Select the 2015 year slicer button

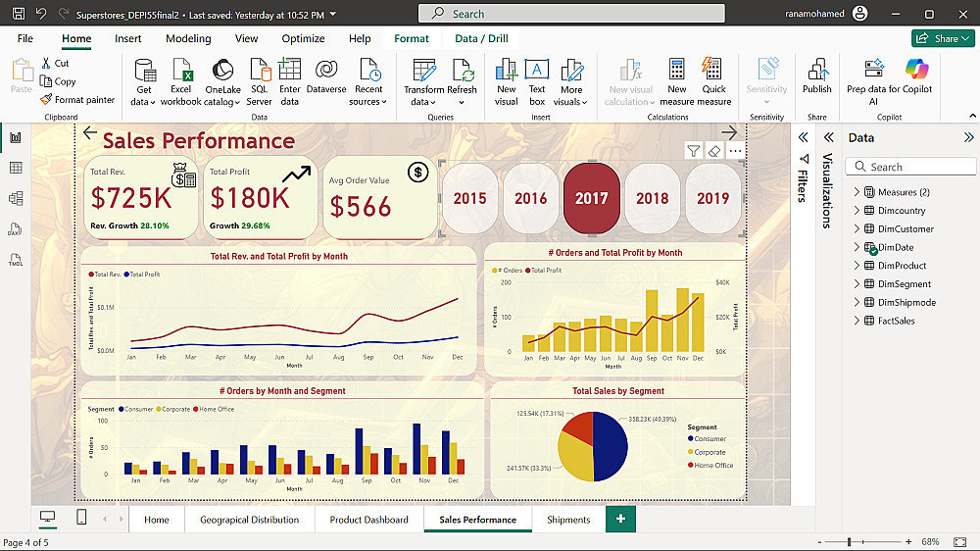point(469,198)
